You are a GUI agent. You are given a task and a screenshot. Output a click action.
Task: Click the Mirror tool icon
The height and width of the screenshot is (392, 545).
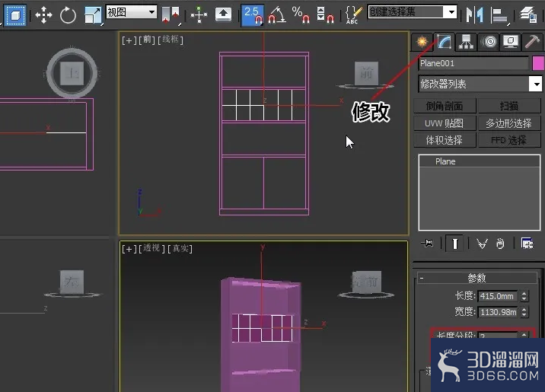point(475,15)
